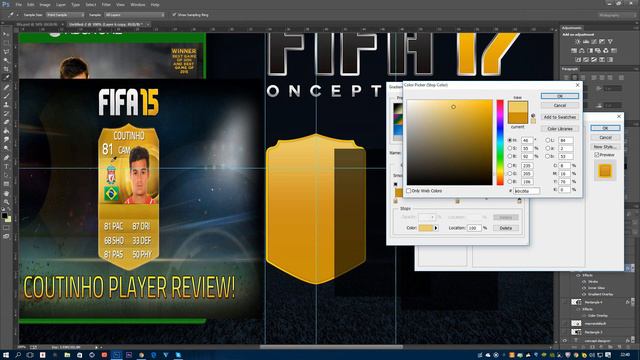
Task: Click Delete for color stop in Gradient Editor
Action: click(x=506, y=228)
